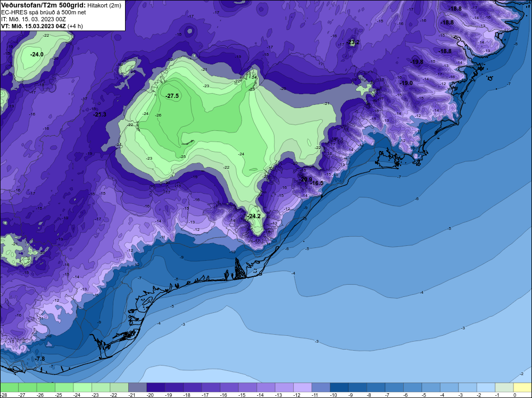The height and width of the screenshot is (398, 532).
Task: Click the -7.8 temperature value label
Action: (40, 359)
